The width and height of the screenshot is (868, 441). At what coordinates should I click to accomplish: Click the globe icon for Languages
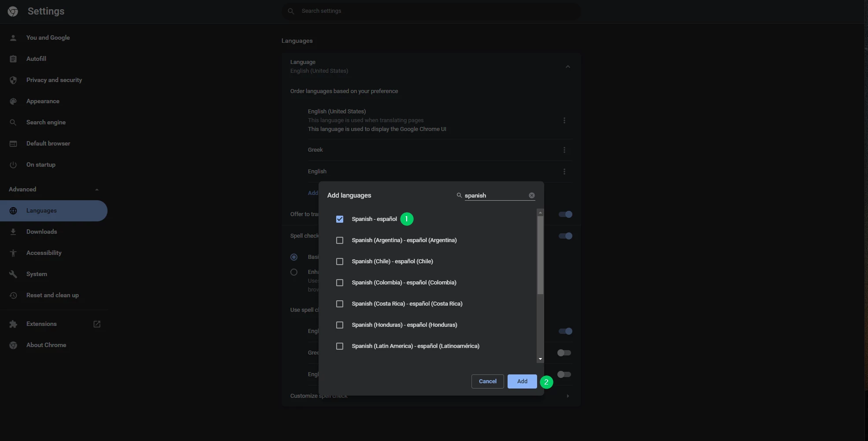click(x=13, y=211)
